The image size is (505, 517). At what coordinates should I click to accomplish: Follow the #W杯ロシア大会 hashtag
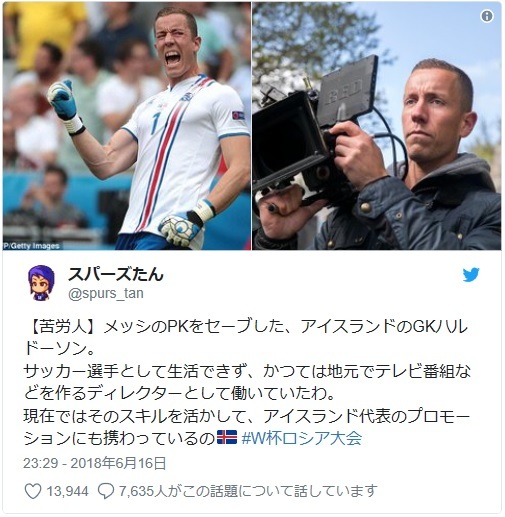click(x=302, y=438)
